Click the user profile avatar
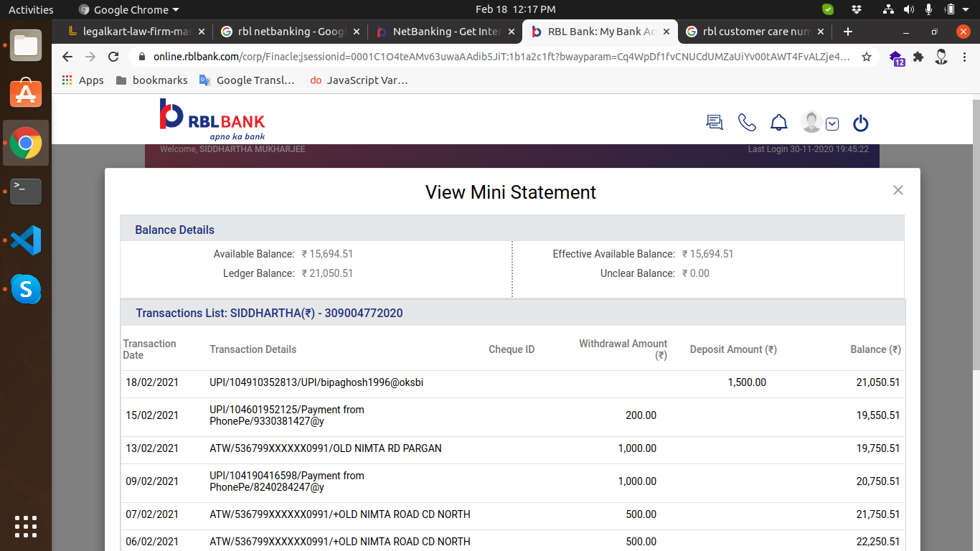This screenshot has width=980, height=551. pyautogui.click(x=811, y=123)
